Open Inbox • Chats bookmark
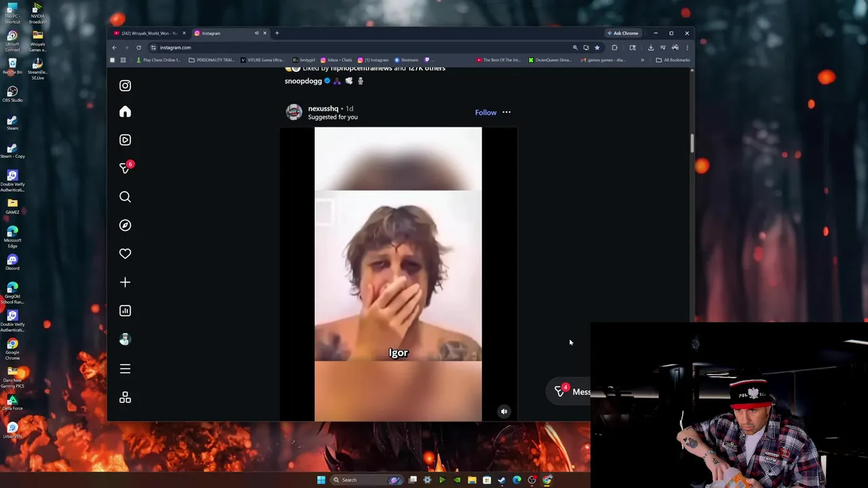The image size is (868, 488). coord(336,60)
